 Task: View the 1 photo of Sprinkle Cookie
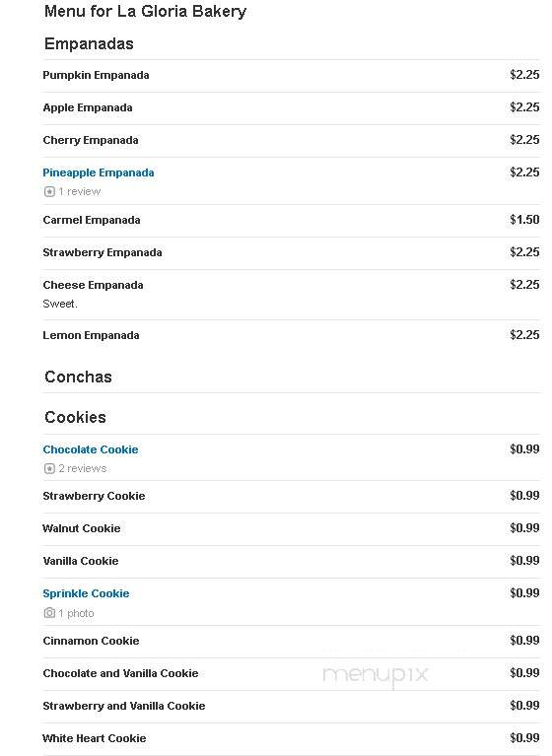[76, 613]
